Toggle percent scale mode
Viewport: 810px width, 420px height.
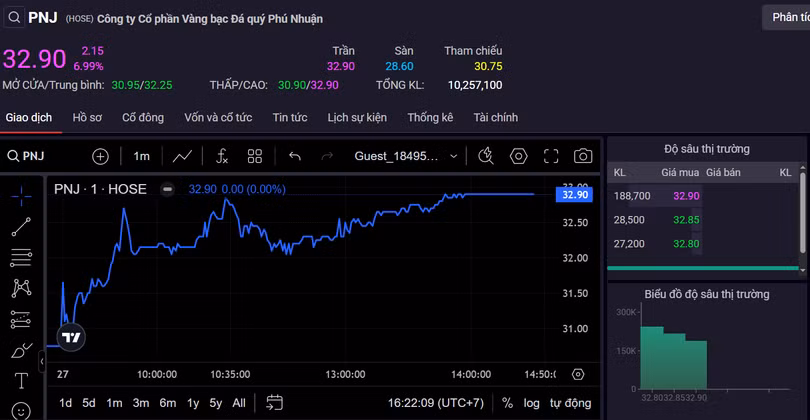tap(507, 403)
